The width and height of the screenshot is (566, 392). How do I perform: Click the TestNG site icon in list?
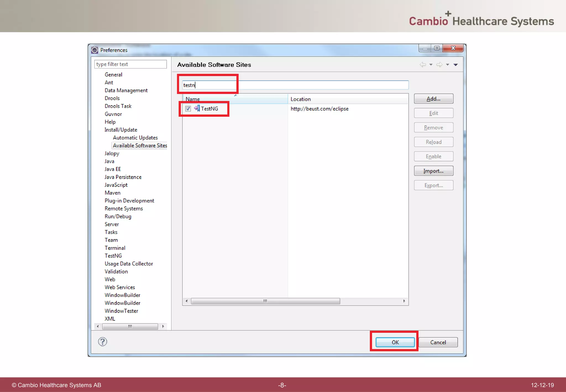tap(197, 108)
